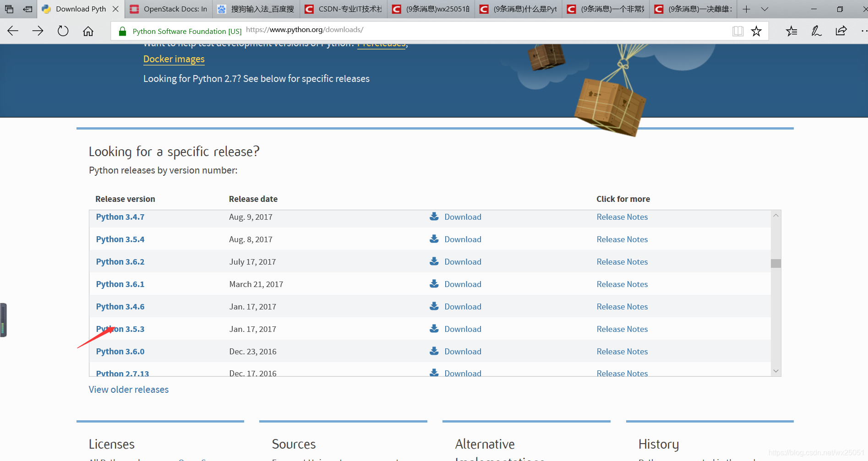Click the releases list scroll down arrow
This screenshot has width=868, height=461.
pyautogui.click(x=775, y=371)
